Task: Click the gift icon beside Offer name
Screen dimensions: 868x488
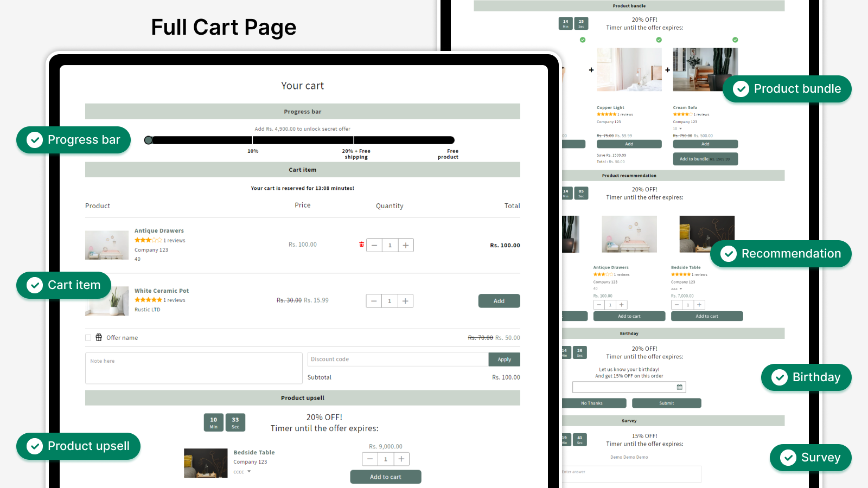Action: pyautogui.click(x=99, y=337)
